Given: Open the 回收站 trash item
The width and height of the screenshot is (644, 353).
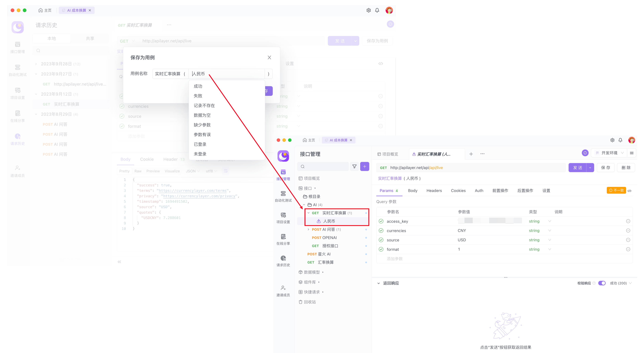Looking at the screenshot, I should pos(310,302).
